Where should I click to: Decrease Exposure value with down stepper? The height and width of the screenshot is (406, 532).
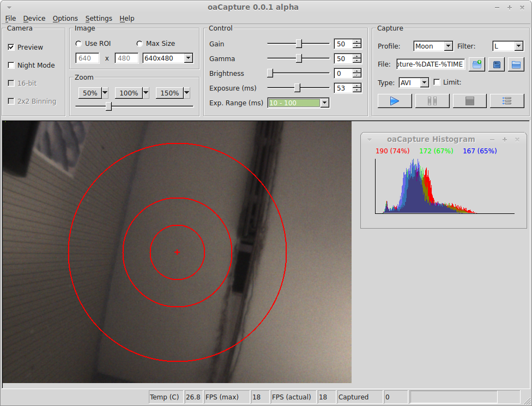tap(357, 91)
